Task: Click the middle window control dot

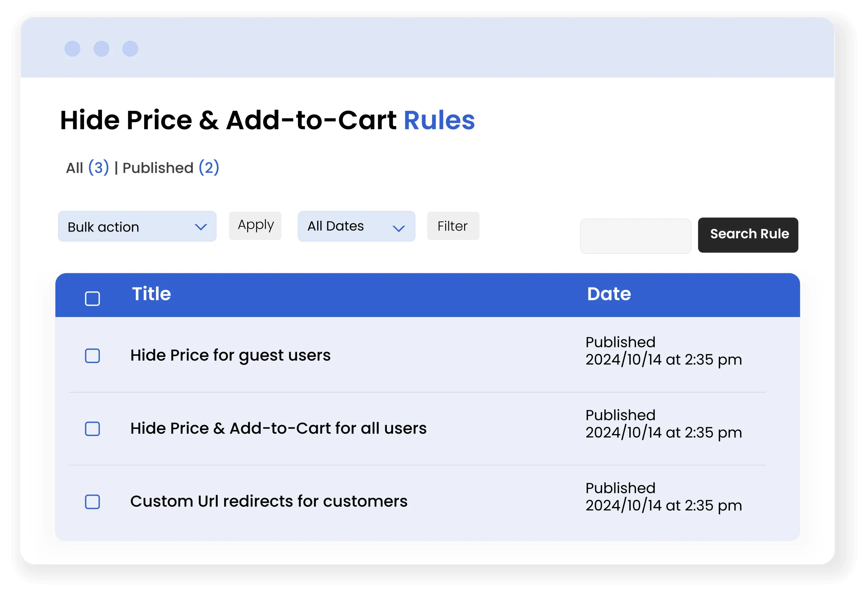Action: click(101, 49)
